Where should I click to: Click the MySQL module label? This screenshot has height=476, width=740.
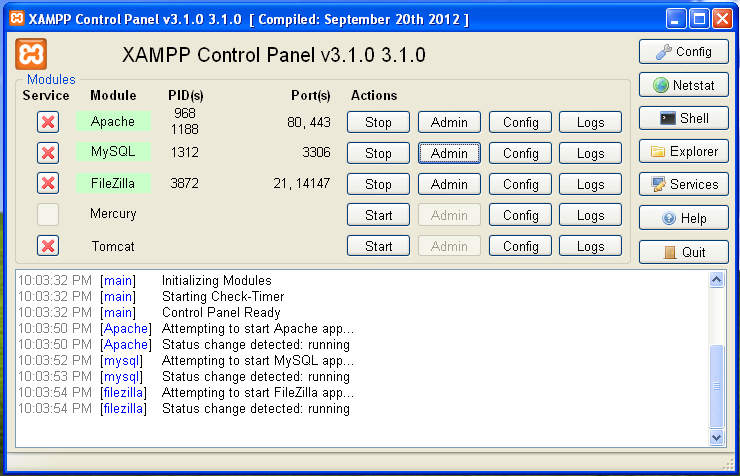click(x=113, y=151)
